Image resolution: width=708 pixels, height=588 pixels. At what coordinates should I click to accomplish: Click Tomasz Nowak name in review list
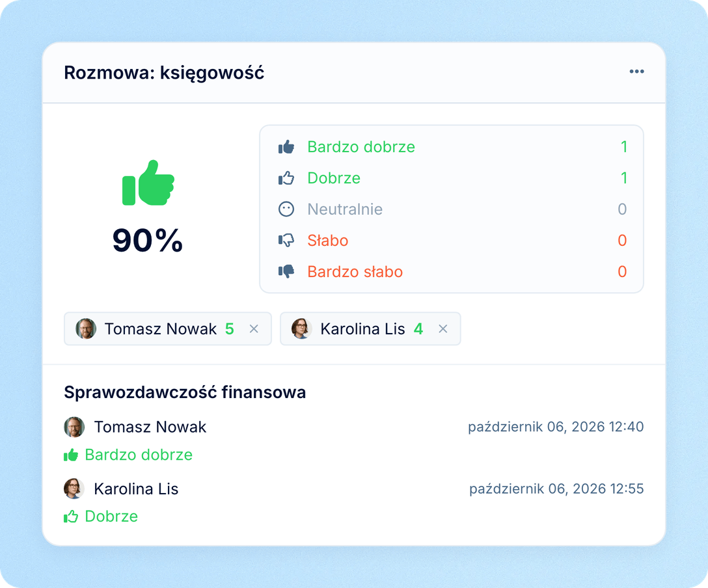coord(150,427)
